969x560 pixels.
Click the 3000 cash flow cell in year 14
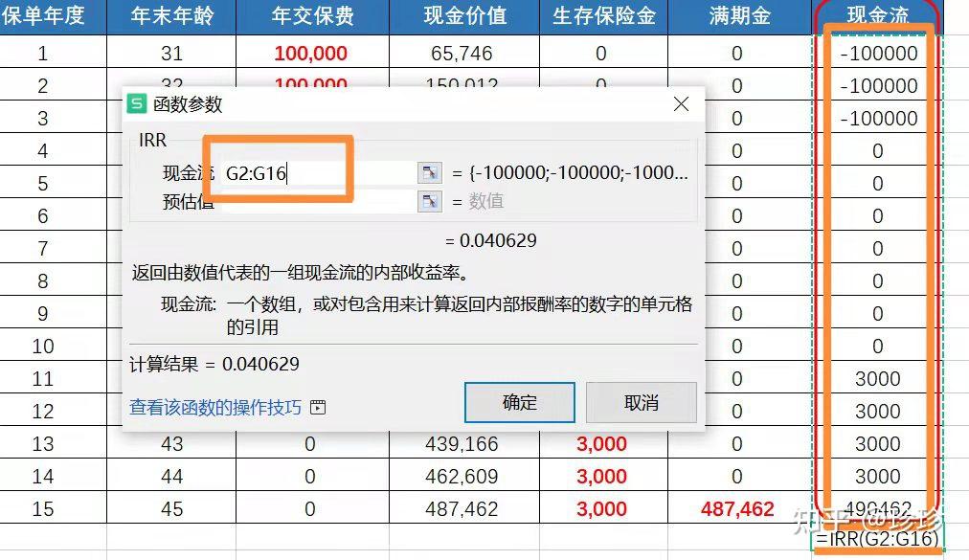tap(878, 477)
